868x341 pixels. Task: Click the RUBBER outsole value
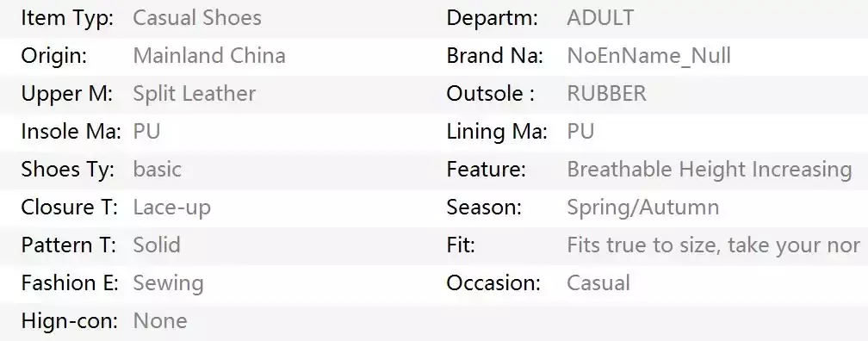click(x=607, y=94)
